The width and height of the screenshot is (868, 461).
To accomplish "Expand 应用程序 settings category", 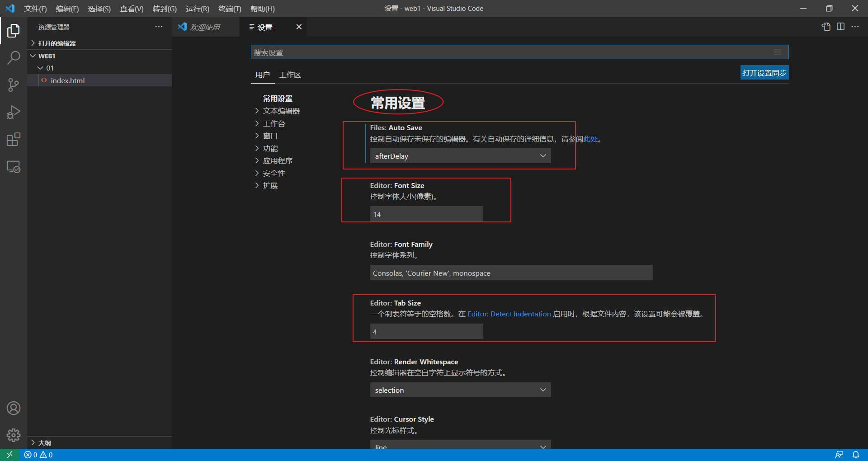I will 274,160.
